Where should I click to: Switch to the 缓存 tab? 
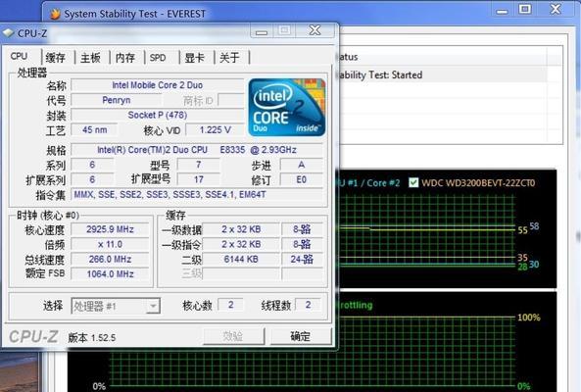tap(56, 58)
